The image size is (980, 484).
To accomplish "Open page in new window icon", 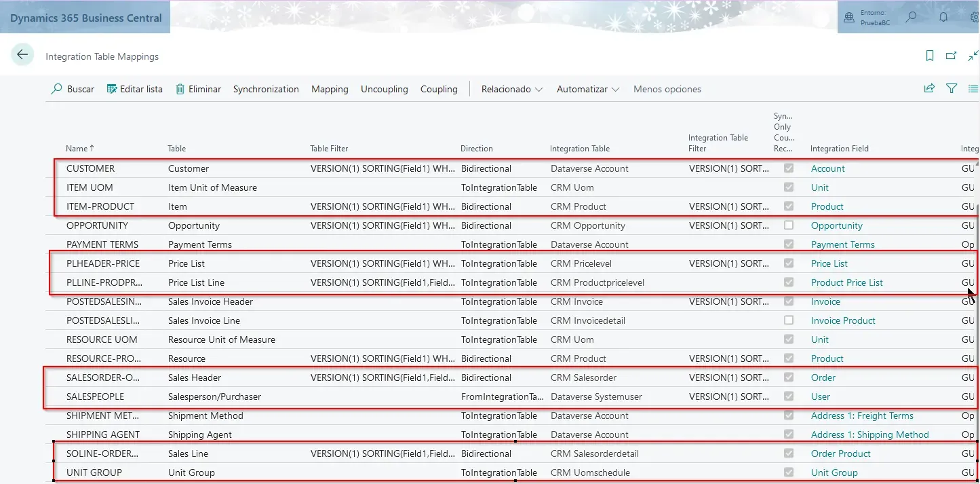I will coord(951,56).
